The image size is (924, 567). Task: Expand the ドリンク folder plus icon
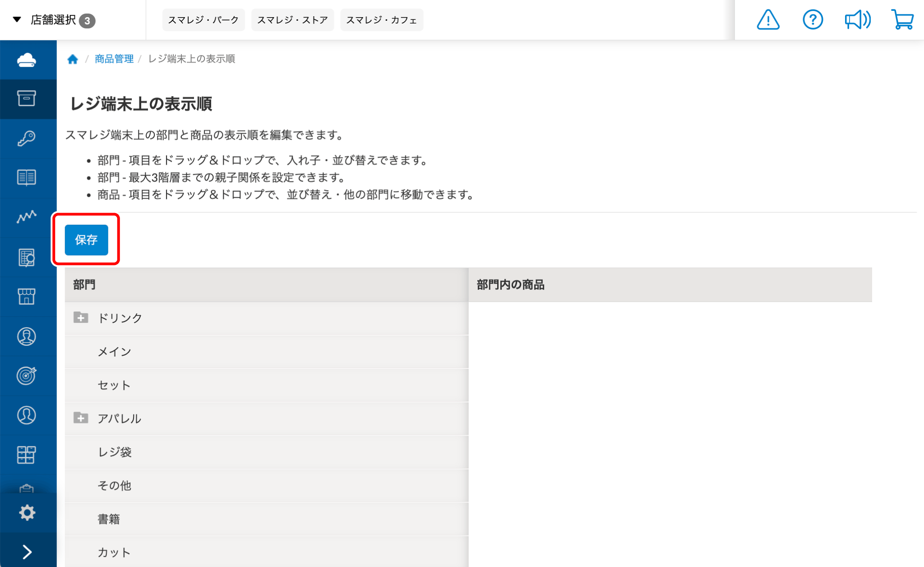pyautogui.click(x=81, y=318)
